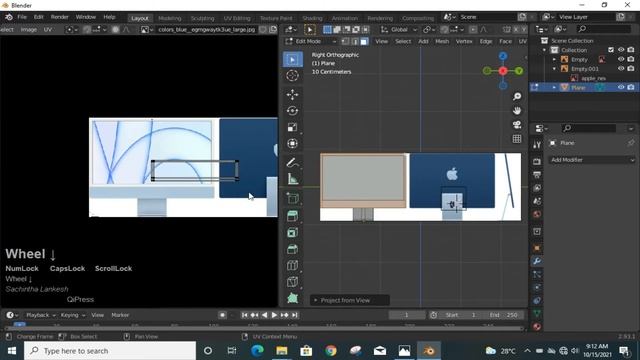Open the File menu
The width and height of the screenshot is (640, 360).
point(22,17)
